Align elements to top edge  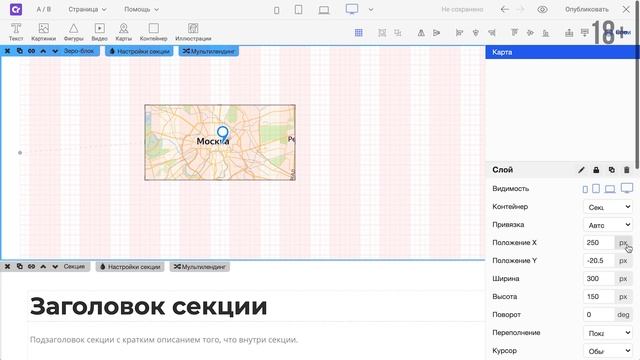[x=514, y=33]
